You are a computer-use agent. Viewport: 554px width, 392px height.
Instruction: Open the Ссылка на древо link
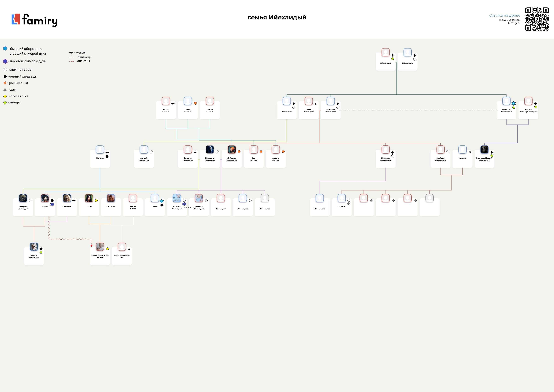click(x=505, y=15)
